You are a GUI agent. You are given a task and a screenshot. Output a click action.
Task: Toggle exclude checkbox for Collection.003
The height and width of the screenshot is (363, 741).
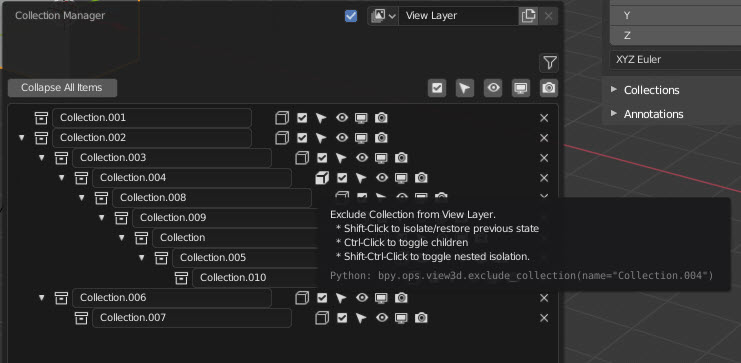[x=322, y=158]
